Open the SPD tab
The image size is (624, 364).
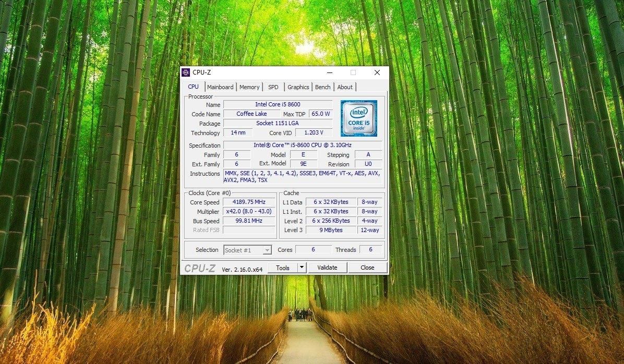coord(273,87)
